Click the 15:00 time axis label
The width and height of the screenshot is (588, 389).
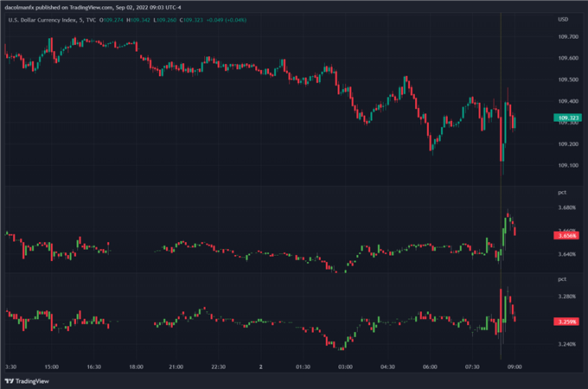pyautogui.click(x=51, y=367)
